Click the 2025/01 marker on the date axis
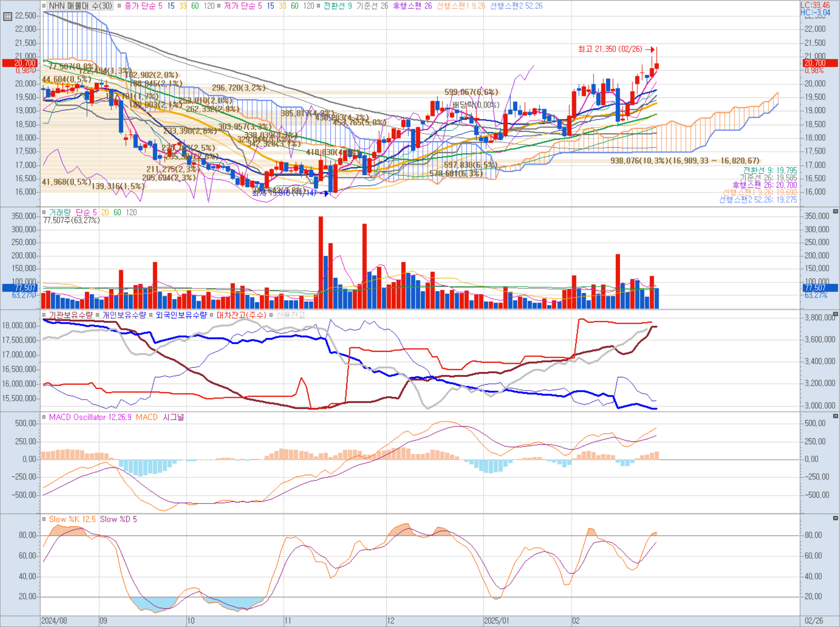Image resolution: width=840 pixels, height=627 pixels. click(x=497, y=621)
